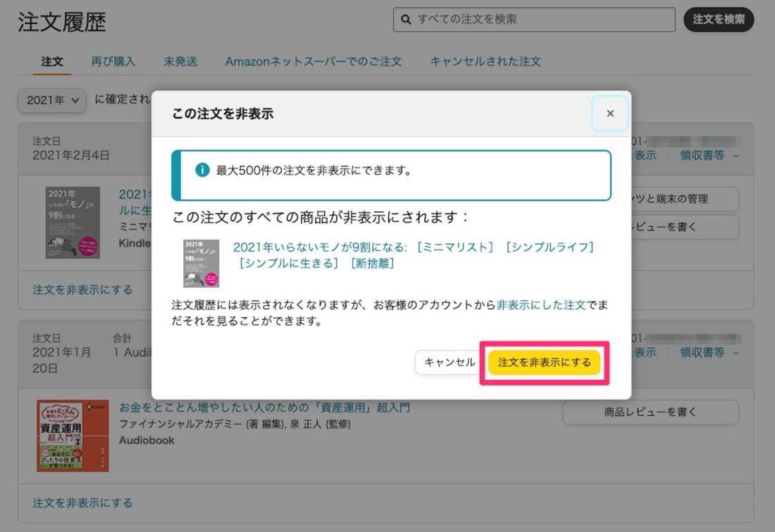The height and width of the screenshot is (532, 775).
Task: Click the 最大500件の注文を非表示にできます notice text
Action: tap(314, 171)
